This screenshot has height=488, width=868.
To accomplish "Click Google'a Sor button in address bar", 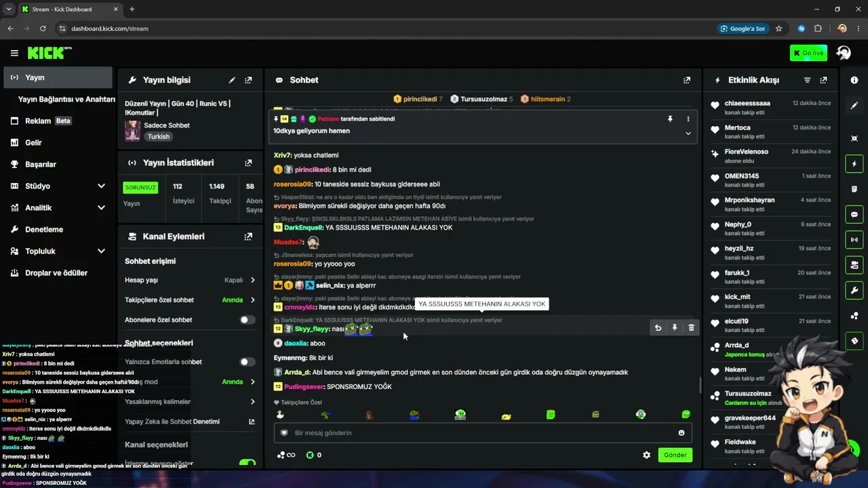I will point(743,28).
